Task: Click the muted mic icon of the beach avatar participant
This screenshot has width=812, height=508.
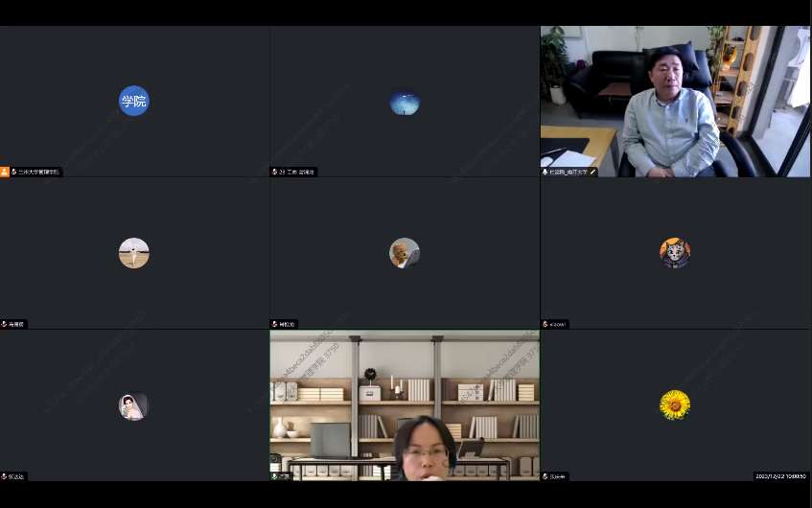Action: (5, 324)
